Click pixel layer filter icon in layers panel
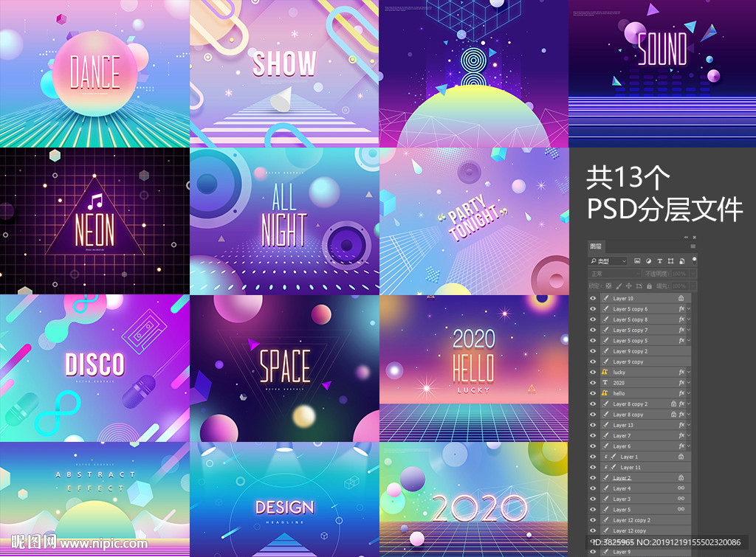The height and width of the screenshot is (557, 756). [637, 260]
